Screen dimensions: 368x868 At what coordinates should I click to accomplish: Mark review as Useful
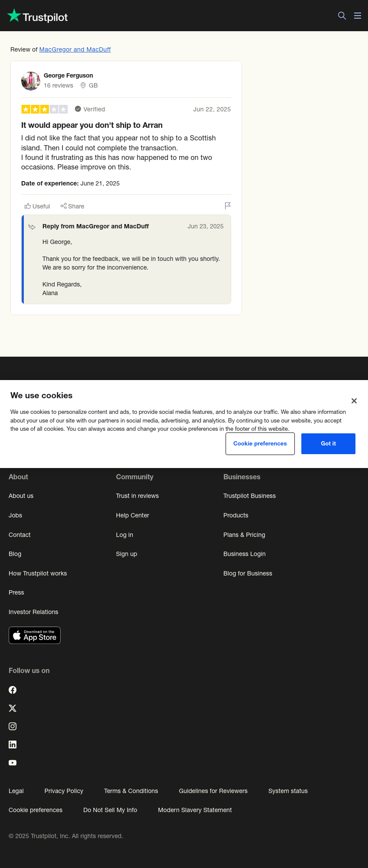37,206
